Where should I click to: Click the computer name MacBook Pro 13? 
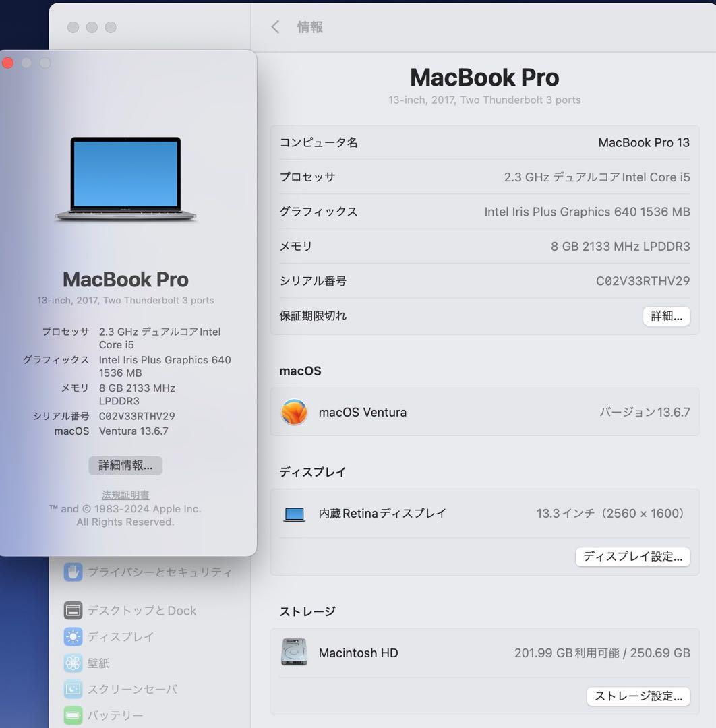pos(644,142)
